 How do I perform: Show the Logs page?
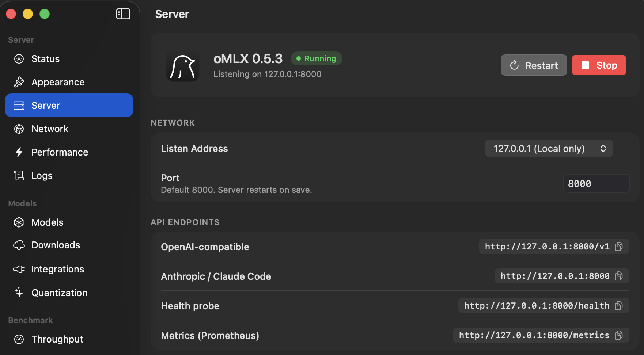(69, 176)
